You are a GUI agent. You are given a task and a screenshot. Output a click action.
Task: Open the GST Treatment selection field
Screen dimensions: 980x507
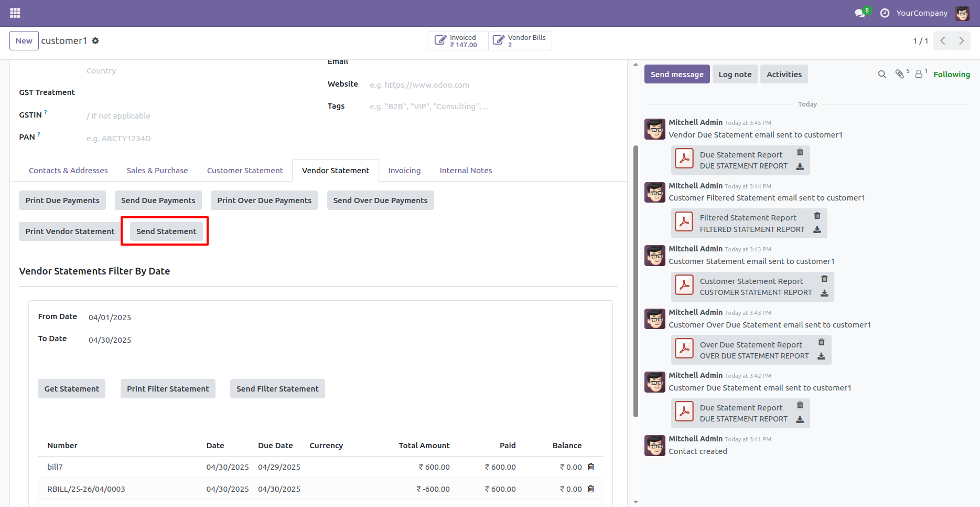pos(131,92)
